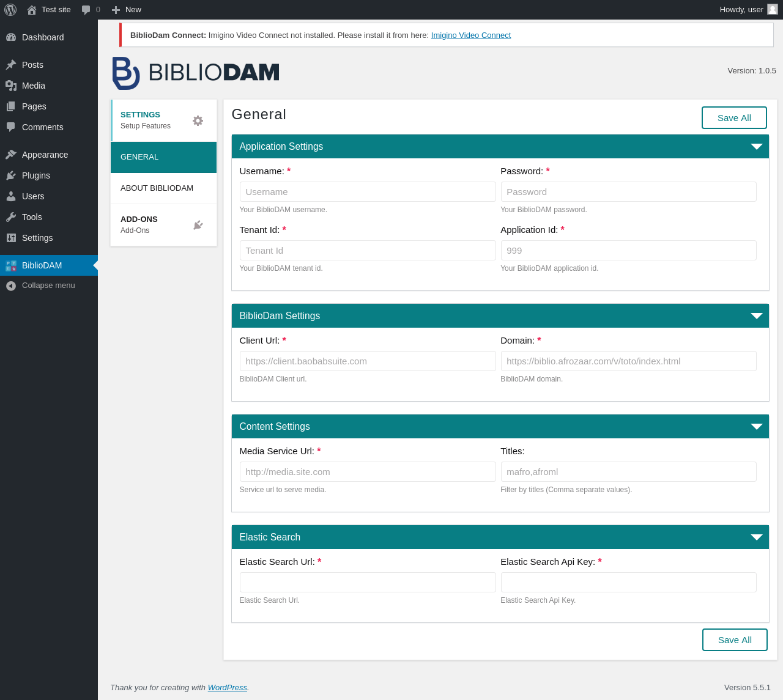
Task: Click the plus icon next to New
Action: pos(116,10)
